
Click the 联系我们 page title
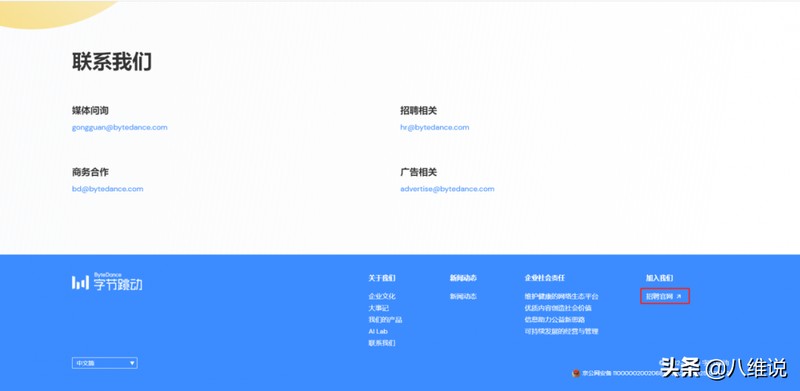click(x=112, y=61)
